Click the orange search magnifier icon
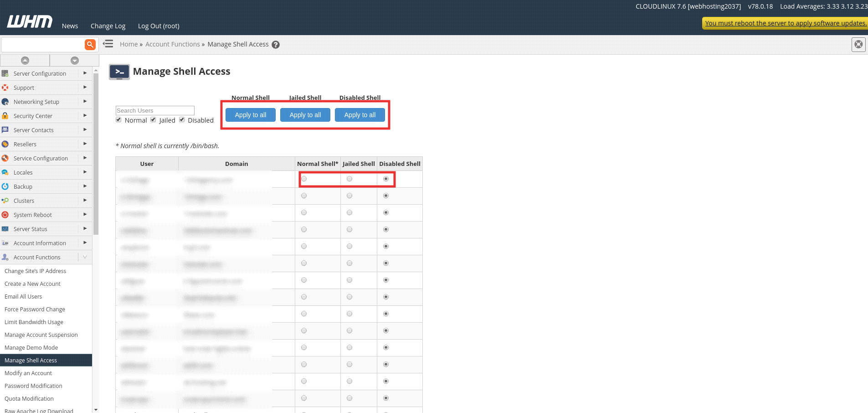The width and height of the screenshot is (868, 413). (x=90, y=44)
